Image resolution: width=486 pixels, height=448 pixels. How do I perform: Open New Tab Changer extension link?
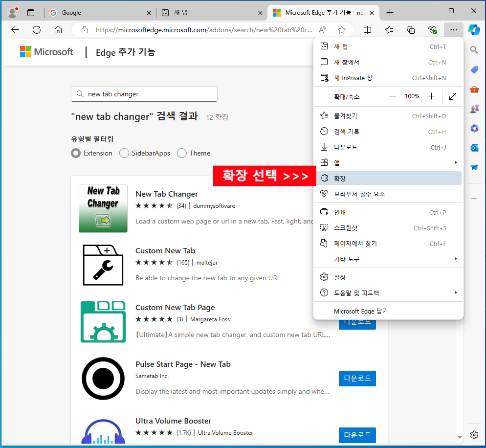coord(166,194)
